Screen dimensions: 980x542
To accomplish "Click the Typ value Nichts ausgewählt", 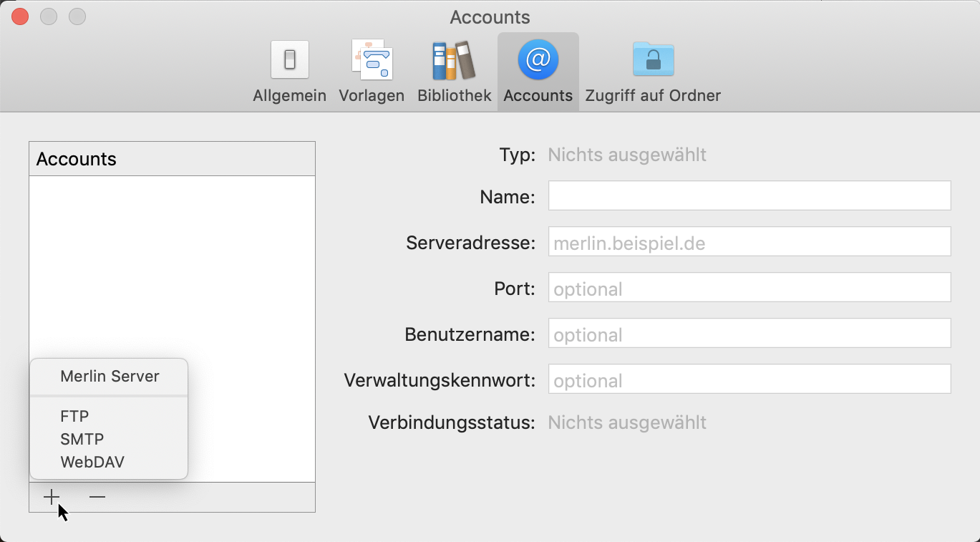I will (x=626, y=154).
